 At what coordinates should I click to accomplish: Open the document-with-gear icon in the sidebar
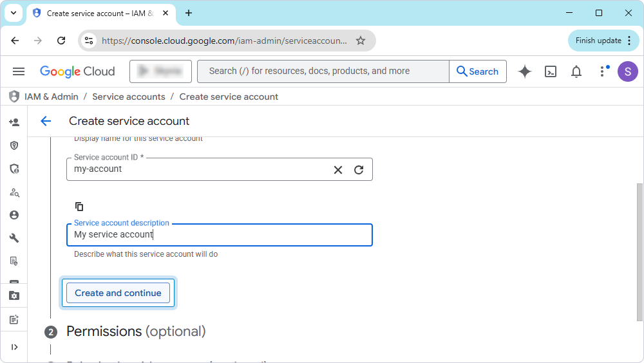14,261
